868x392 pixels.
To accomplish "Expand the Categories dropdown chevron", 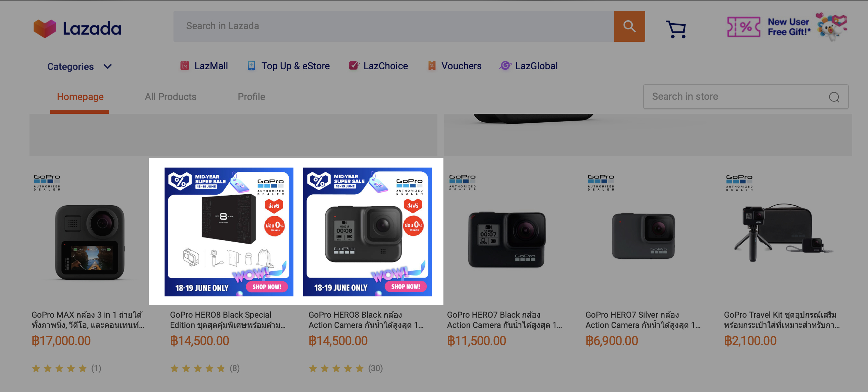I will point(108,66).
